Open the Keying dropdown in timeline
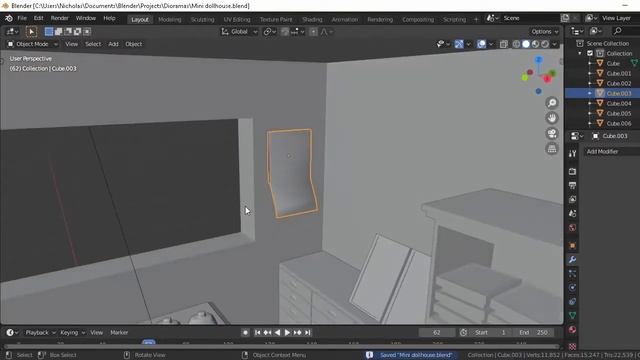This screenshot has width=640, height=360. click(72, 333)
